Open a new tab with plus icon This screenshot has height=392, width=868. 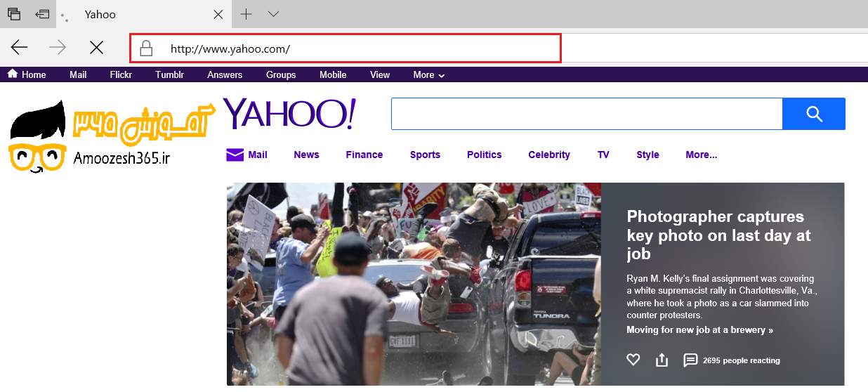(246, 14)
